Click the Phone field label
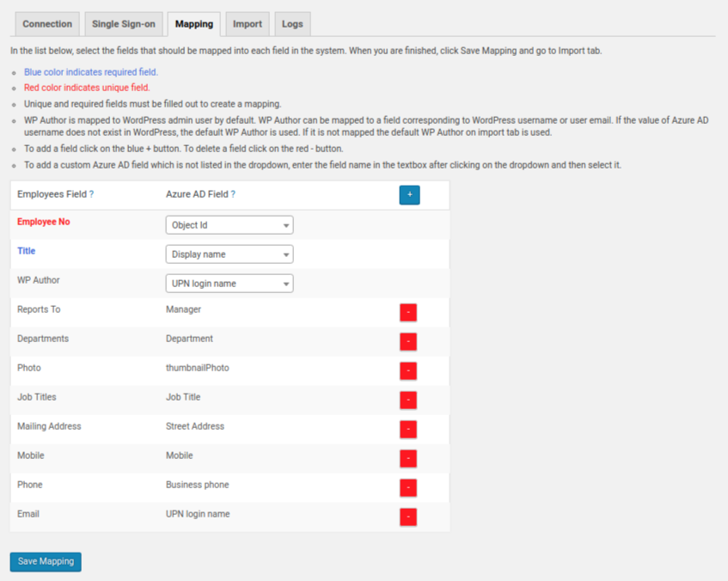Image resolution: width=728 pixels, height=581 pixels. [30, 486]
